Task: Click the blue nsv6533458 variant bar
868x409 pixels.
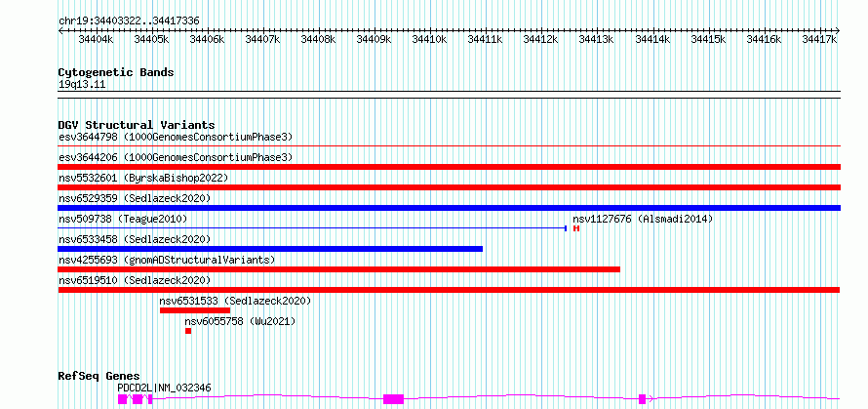Action: 270,249
